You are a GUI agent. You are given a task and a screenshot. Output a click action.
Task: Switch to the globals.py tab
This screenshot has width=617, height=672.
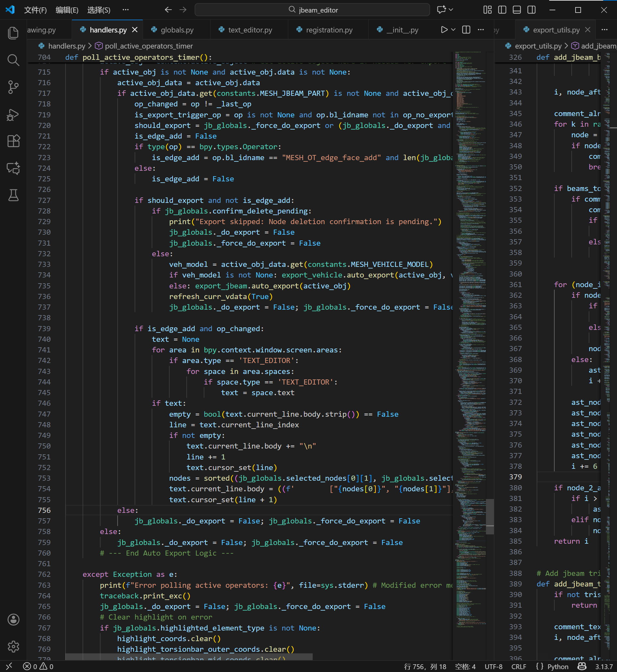[x=177, y=30]
